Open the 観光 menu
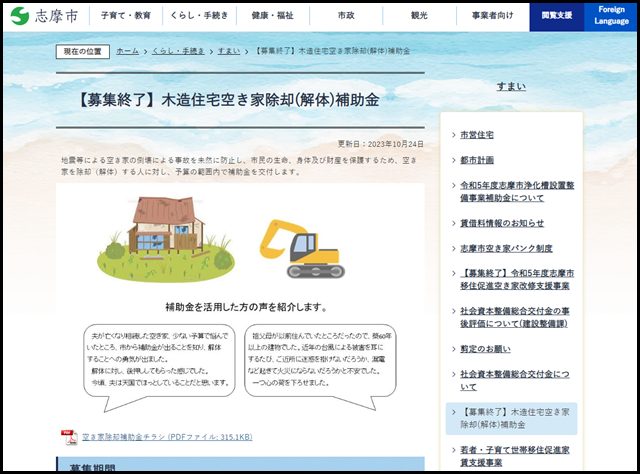Screen dimensions: 640x474 pyautogui.click(x=419, y=16)
